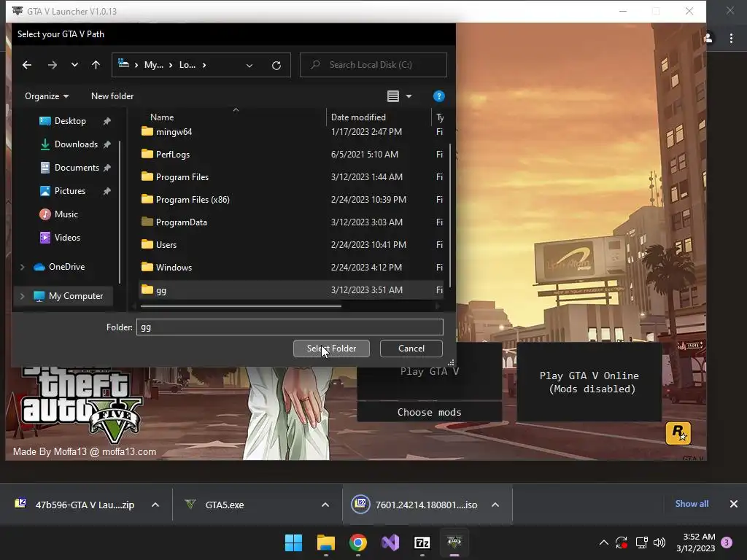Go back in folder dialog
Screen dimensions: 747x560
27,65
